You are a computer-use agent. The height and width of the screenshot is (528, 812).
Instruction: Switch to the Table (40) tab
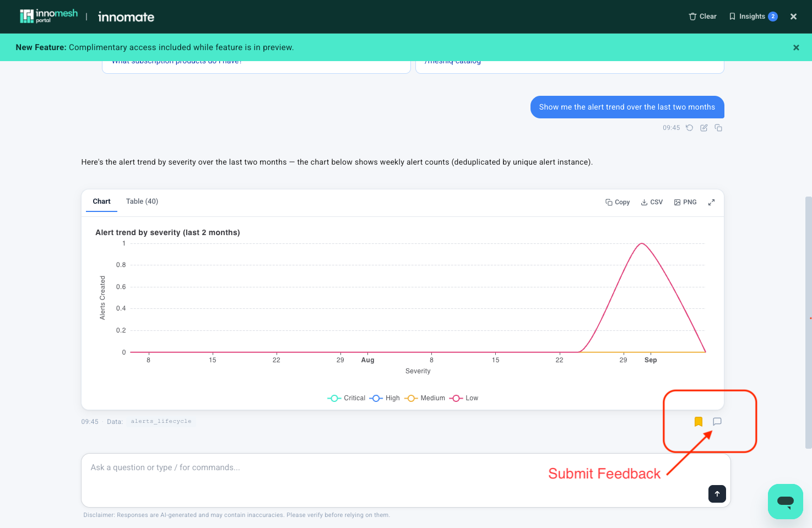click(x=142, y=202)
